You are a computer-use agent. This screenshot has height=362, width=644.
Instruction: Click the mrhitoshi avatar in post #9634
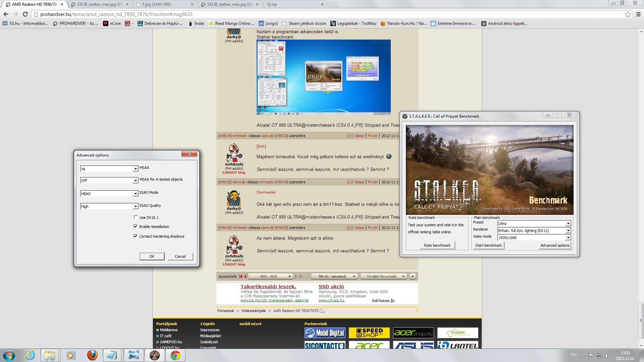coord(234,153)
